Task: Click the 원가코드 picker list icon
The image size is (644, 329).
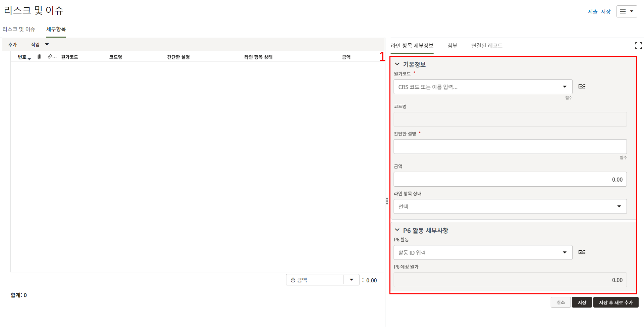Action: [582, 87]
